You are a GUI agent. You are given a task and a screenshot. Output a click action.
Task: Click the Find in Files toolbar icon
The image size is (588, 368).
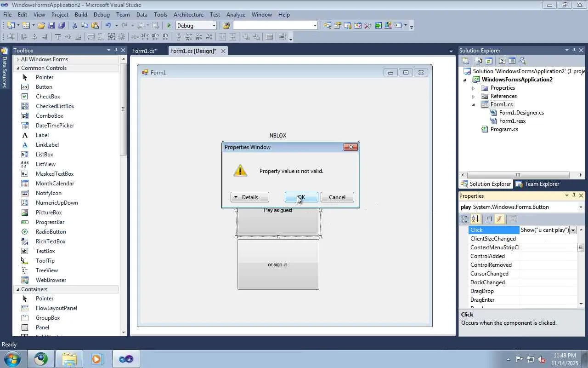point(226,26)
